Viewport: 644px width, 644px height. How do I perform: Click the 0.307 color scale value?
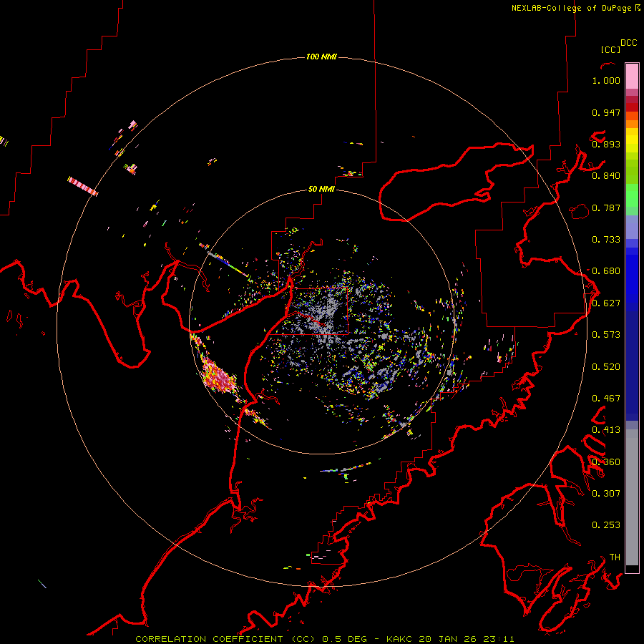[606, 494]
